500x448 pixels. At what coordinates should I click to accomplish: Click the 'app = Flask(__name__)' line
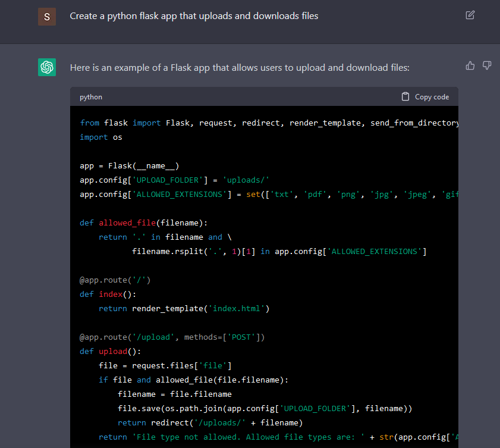[x=130, y=166]
